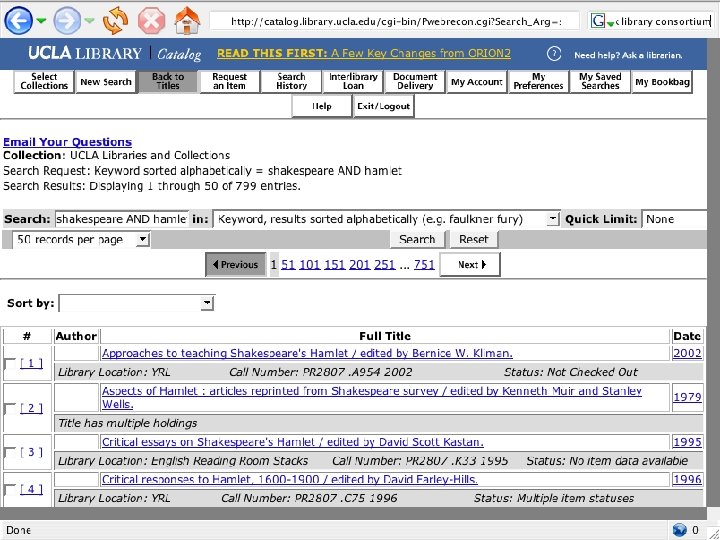
Task: Click the browser URL address field
Action: click(395, 22)
